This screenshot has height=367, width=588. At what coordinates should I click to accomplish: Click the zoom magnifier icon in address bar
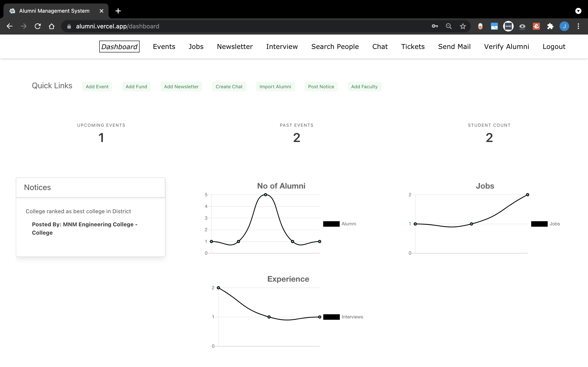click(x=448, y=26)
